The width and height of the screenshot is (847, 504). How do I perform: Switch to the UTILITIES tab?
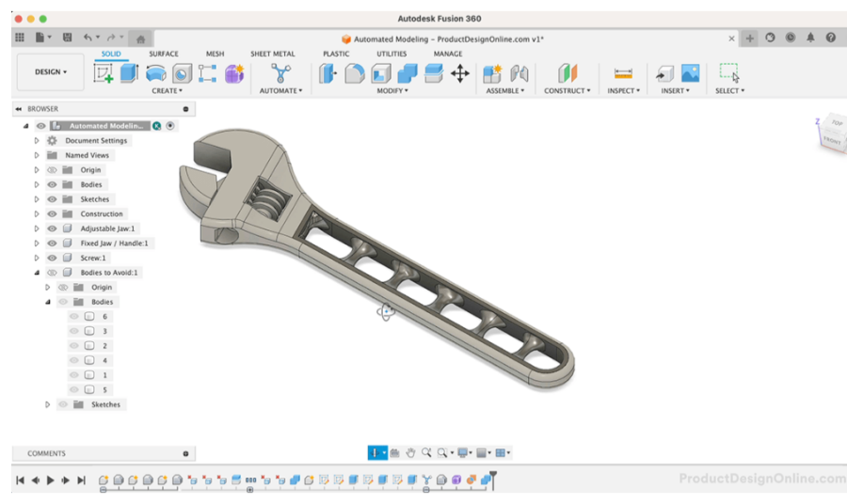point(392,54)
